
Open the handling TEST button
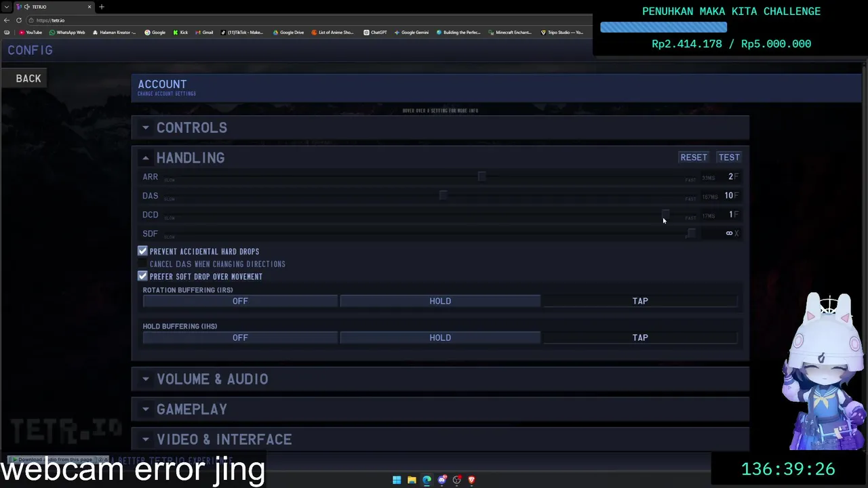(x=729, y=157)
